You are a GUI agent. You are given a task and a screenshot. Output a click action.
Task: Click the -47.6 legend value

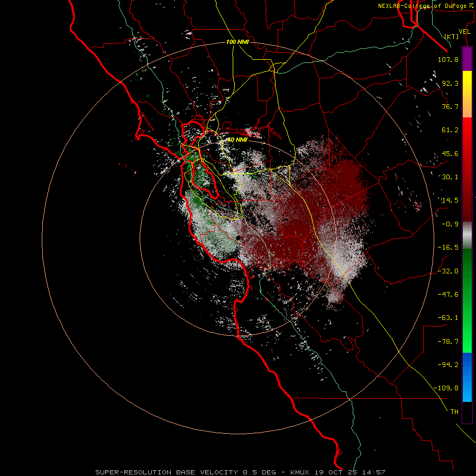click(x=448, y=295)
